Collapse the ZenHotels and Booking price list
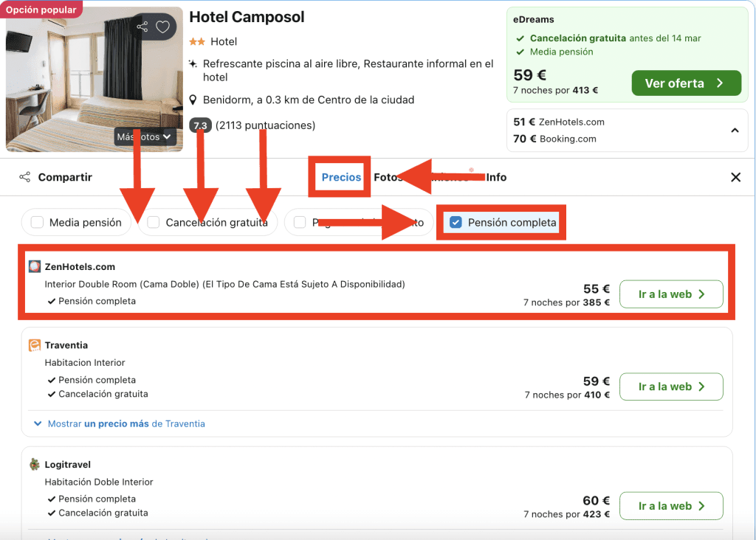 click(x=735, y=131)
